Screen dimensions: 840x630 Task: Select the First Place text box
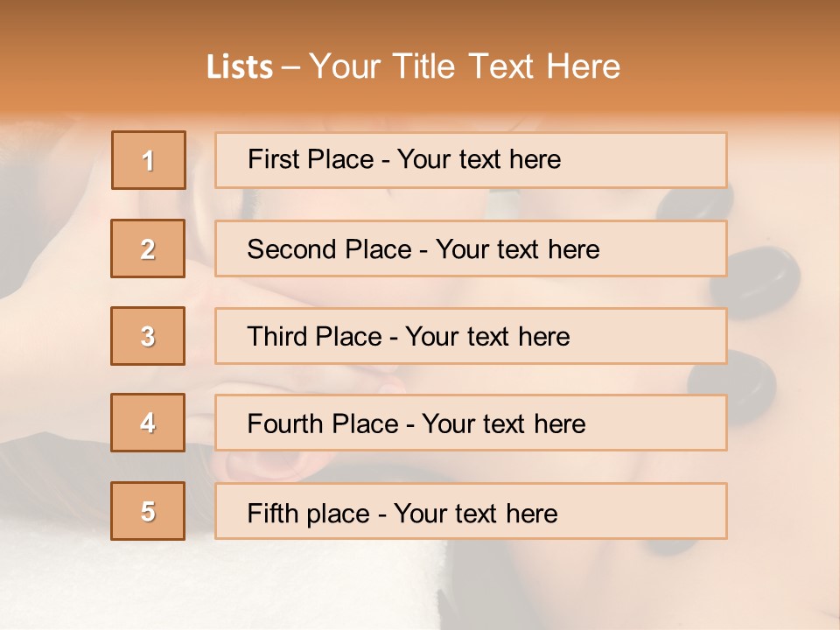coord(471,160)
